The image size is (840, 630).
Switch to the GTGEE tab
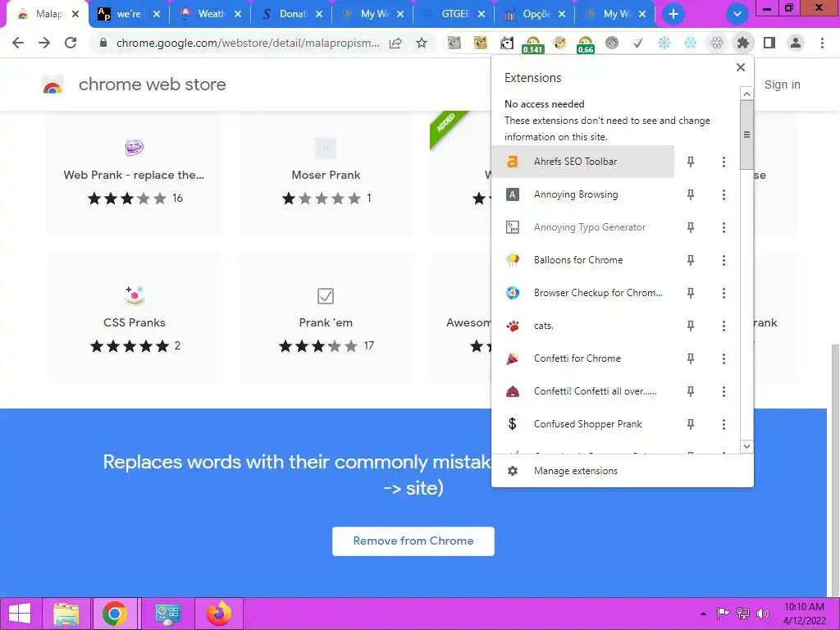coord(454,14)
